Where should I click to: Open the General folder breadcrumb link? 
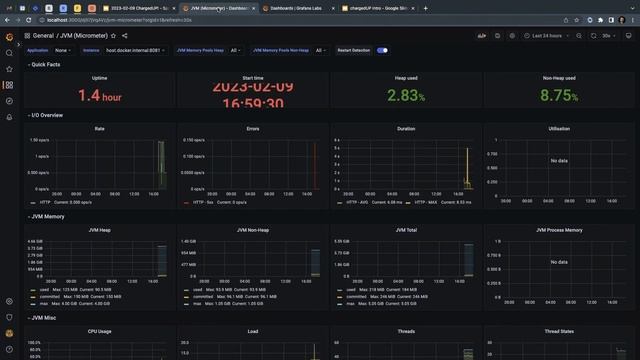pos(43,36)
